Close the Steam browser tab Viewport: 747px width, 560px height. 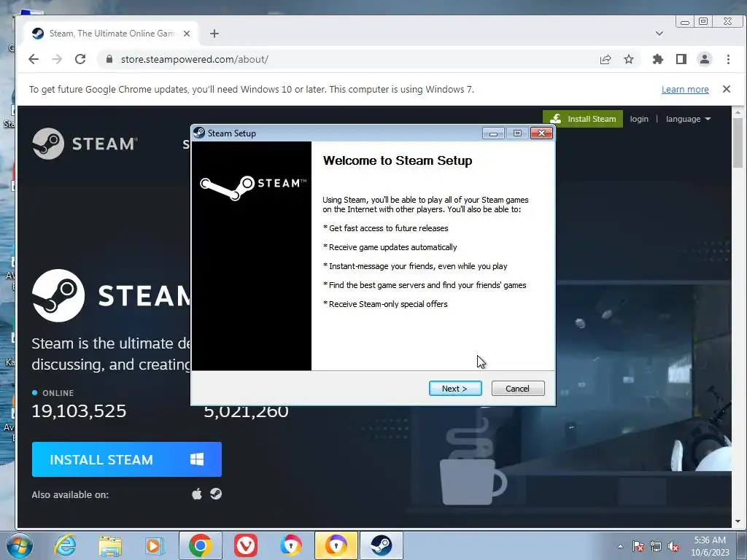pos(187,34)
